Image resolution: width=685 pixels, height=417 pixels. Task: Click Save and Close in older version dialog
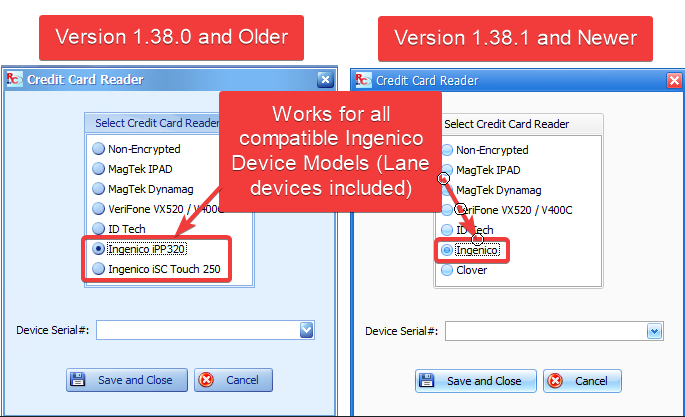(127, 380)
